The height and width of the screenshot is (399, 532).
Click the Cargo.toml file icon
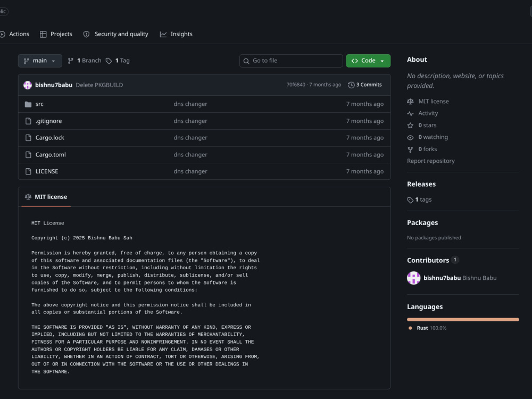pyautogui.click(x=29, y=155)
